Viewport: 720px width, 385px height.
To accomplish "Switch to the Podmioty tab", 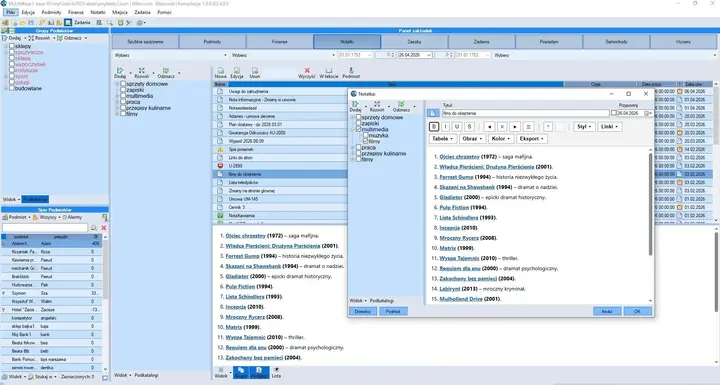I will pyautogui.click(x=212, y=41).
